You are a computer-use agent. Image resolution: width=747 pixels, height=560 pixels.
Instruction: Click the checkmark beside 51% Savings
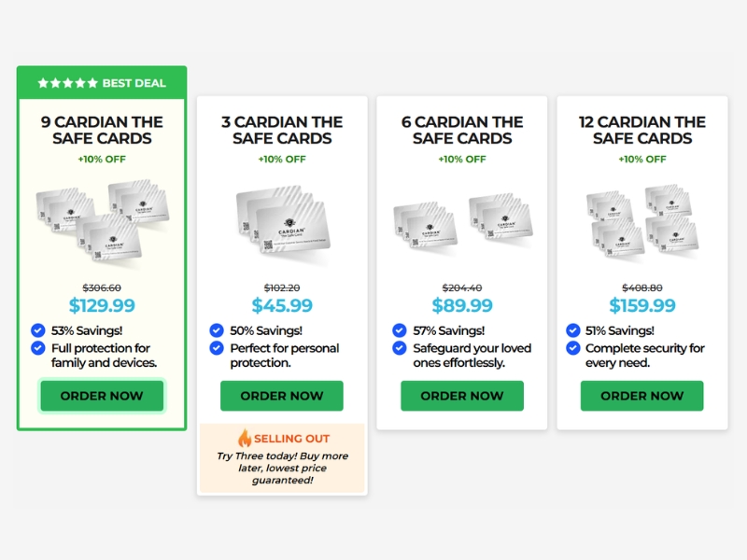(572, 330)
